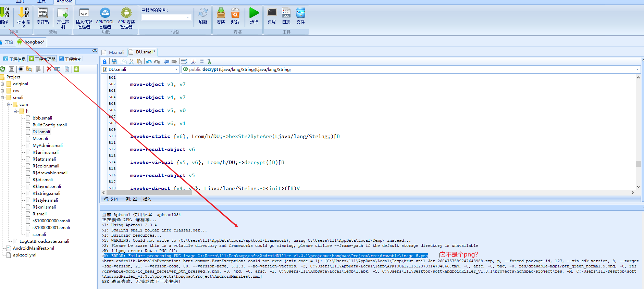The width and height of the screenshot is (644, 289).
Task: Click the editor horizontal scroll right arrow
Action: point(633,193)
